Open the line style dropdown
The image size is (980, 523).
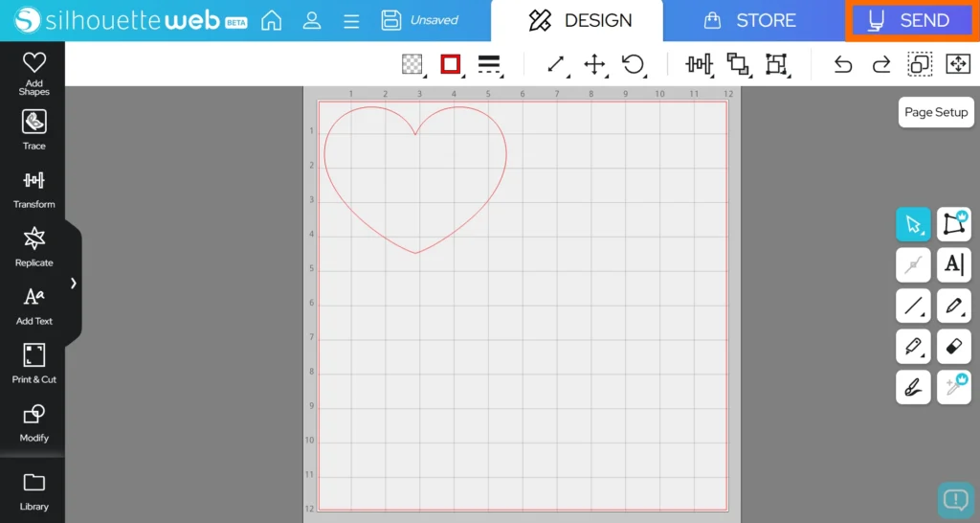click(x=489, y=64)
